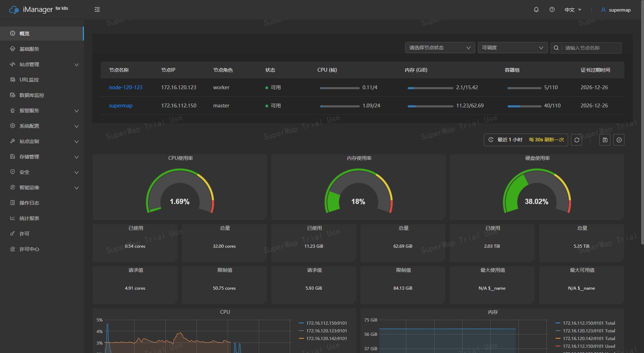Viewport: 644px width, 353px height.
Task: Open 统计报表 in the sidebar
Action: [42, 218]
